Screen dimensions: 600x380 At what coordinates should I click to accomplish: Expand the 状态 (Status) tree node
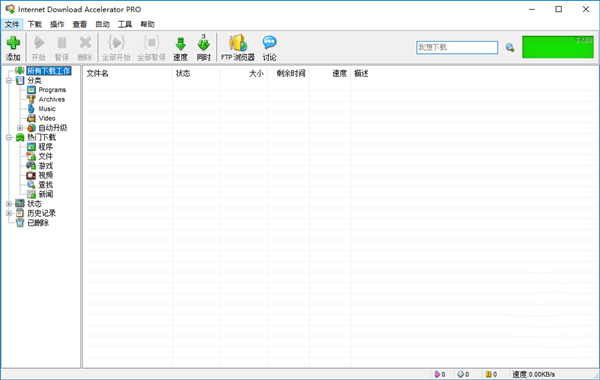tap(8, 204)
